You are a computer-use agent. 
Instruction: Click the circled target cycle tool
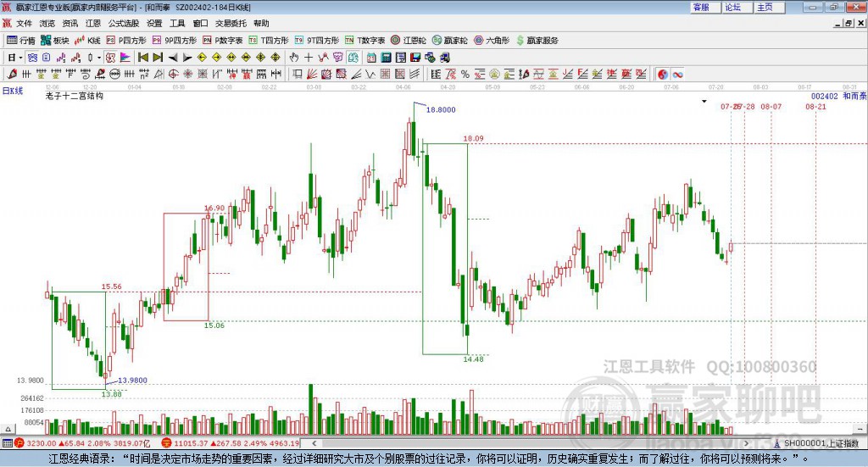coord(173,74)
